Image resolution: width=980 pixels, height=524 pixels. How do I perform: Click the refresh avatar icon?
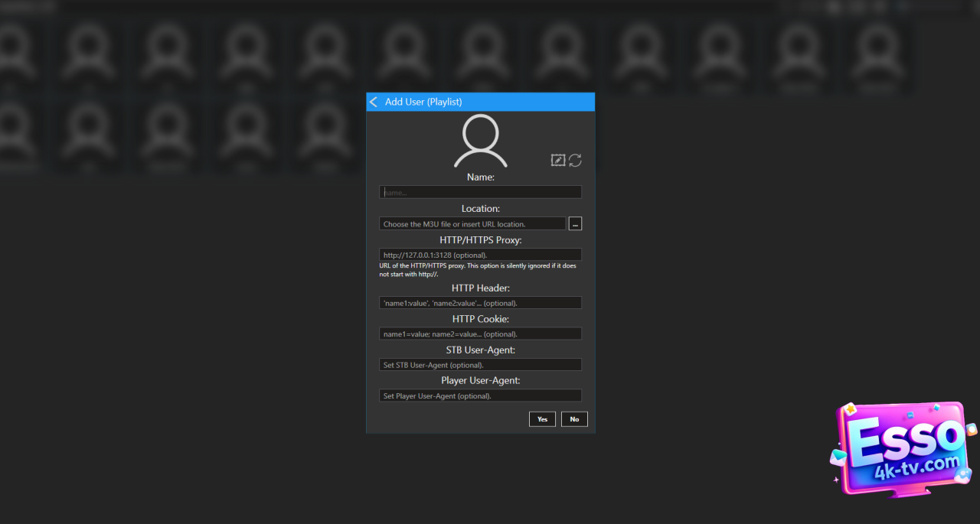[x=575, y=160]
